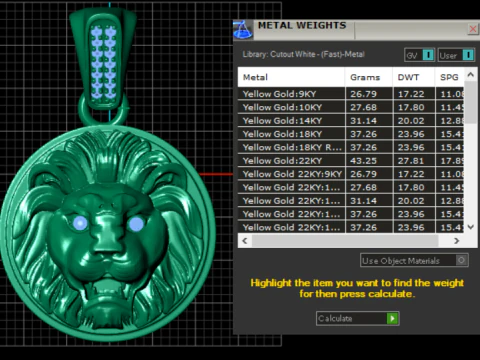Click up arrow of vertical scrollbar
The image size is (480, 360).
click(x=471, y=75)
